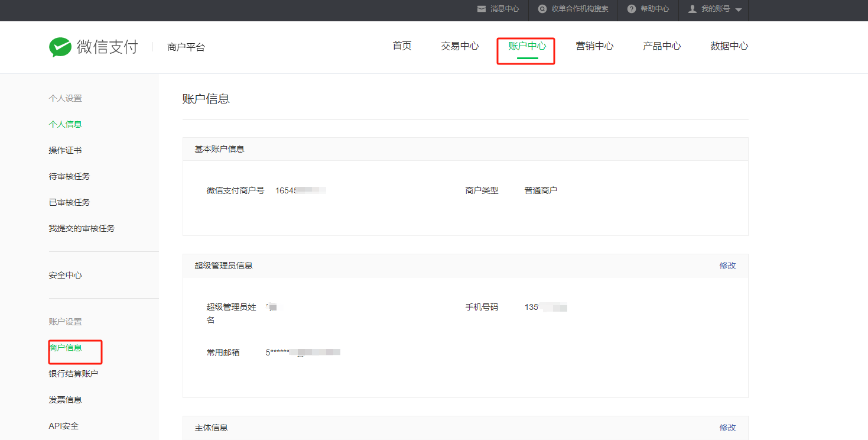Open 个人信息 in the sidebar
The width and height of the screenshot is (868, 440).
65,124
